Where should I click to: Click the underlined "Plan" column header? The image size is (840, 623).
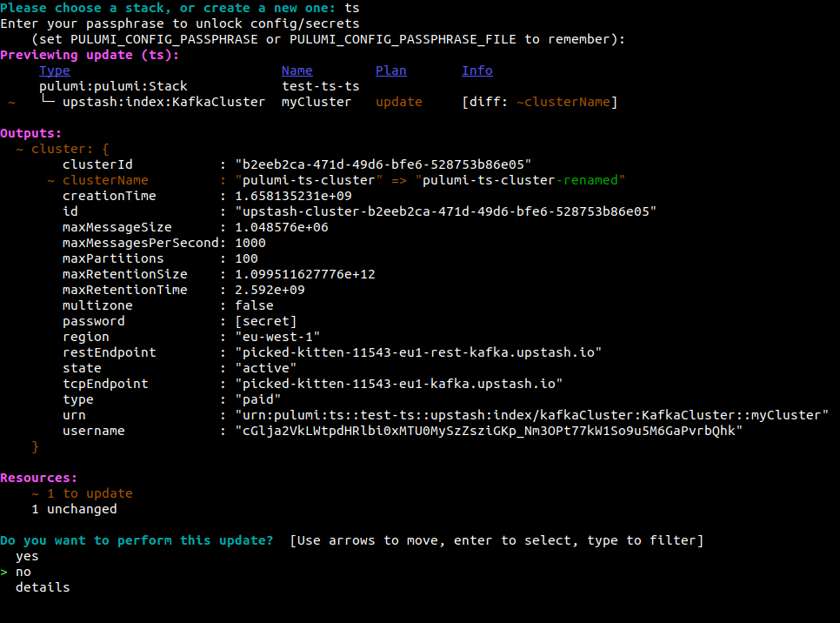[390, 70]
